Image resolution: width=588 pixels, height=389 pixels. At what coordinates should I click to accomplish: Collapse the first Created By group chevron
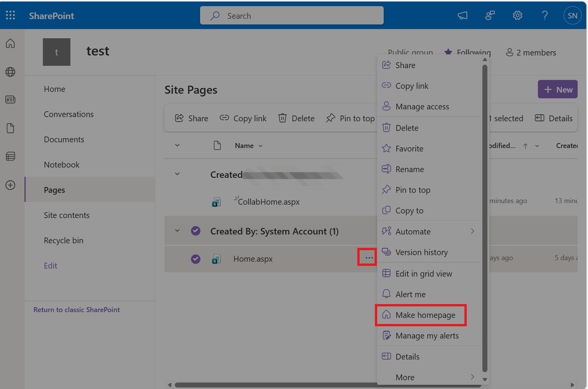tap(177, 174)
